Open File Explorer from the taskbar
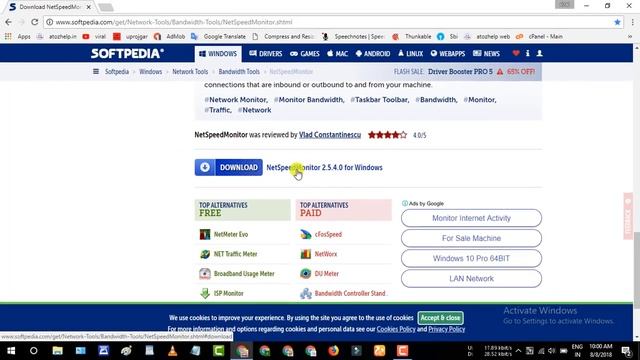The image size is (640, 360). [57, 351]
